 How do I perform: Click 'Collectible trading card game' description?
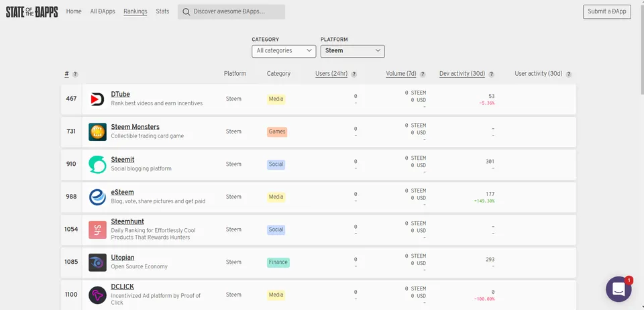[148, 136]
